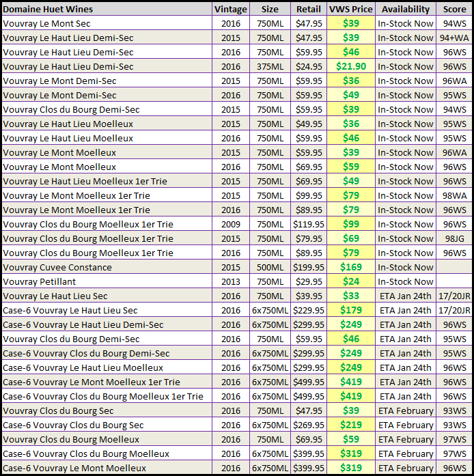Select 'Vouvray Clos du Bourg Moelleux' 750ML row name

[71, 439]
